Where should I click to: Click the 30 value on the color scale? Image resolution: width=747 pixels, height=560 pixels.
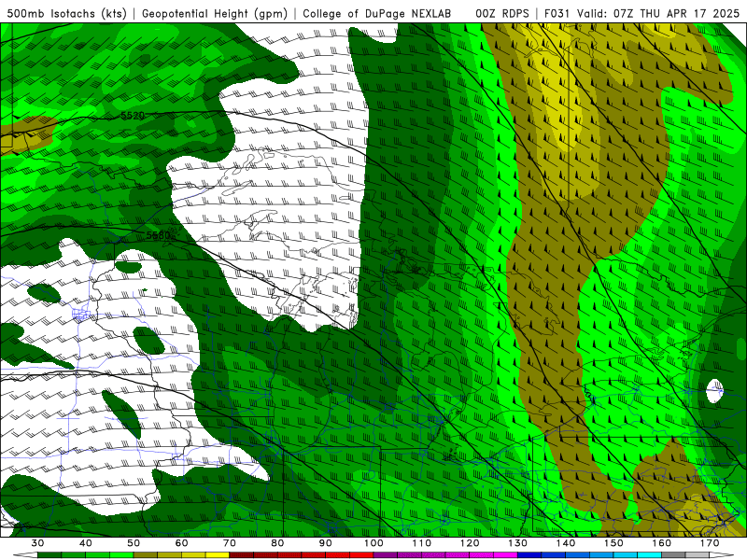click(x=37, y=543)
